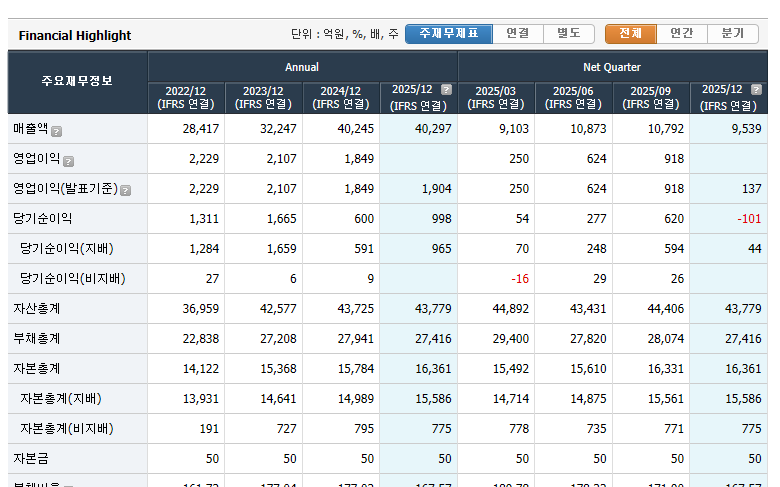
Task: Open help icon next to 영업이익(발표기준)
Action: coord(126,191)
